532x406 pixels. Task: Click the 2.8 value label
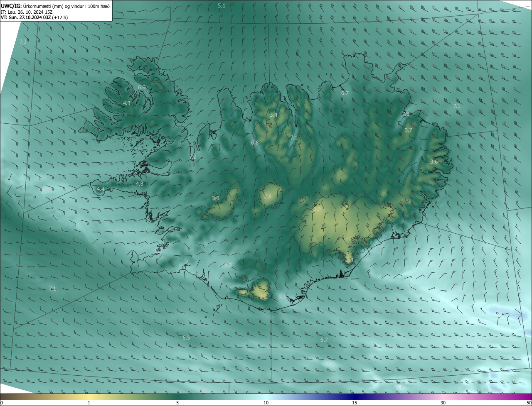(268, 196)
